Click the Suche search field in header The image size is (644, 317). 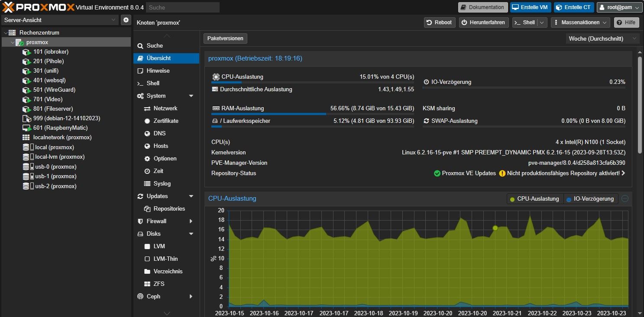(x=183, y=7)
